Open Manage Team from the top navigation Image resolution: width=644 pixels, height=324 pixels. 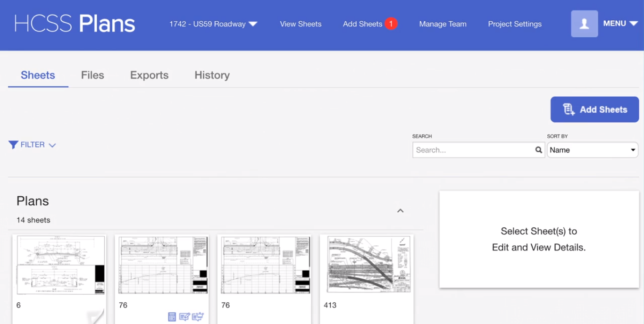(x=443, y=24)
